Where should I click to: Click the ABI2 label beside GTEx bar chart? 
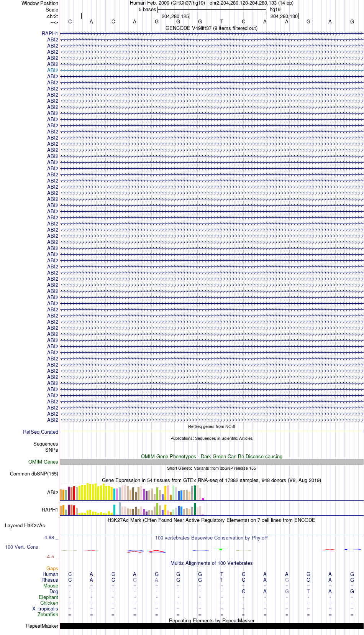(x=52, y=492)
